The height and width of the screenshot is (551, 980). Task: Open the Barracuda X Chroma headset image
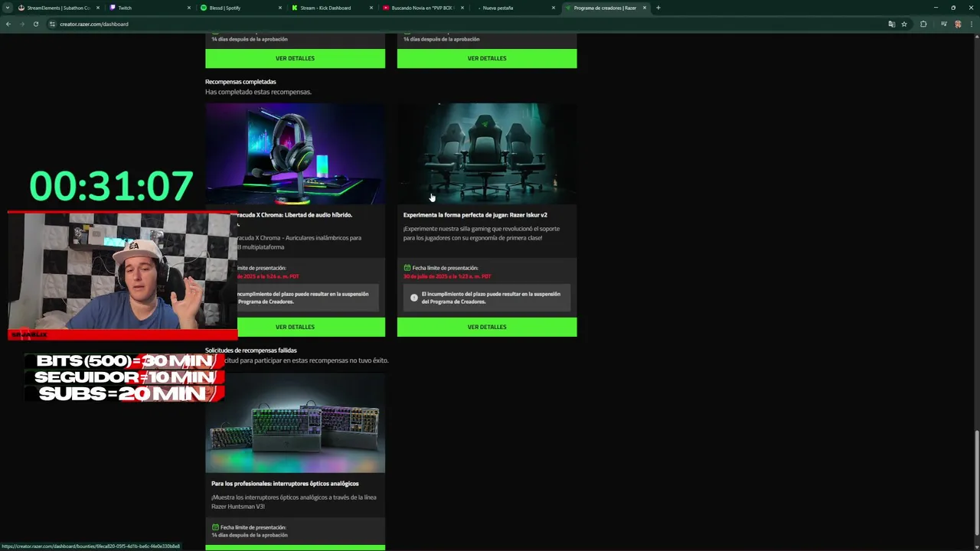click(295, 154)
